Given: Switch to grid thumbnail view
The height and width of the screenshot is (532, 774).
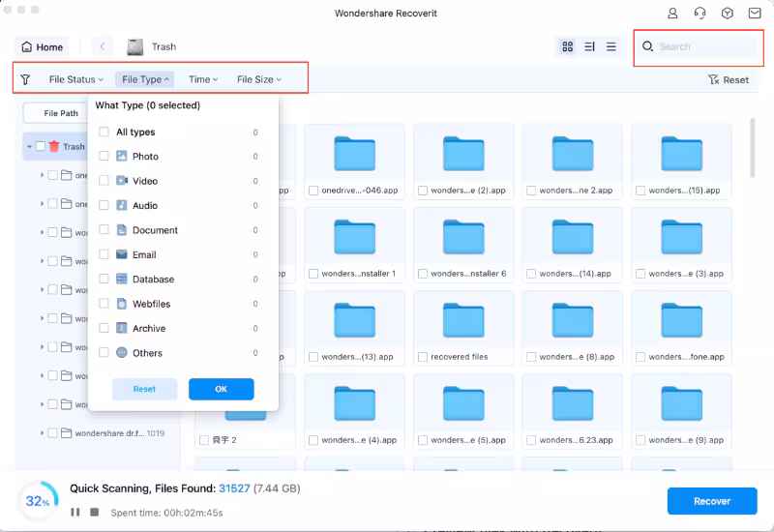Looking at the screenshot, I should pyautogui.click(x=568, y=46).
